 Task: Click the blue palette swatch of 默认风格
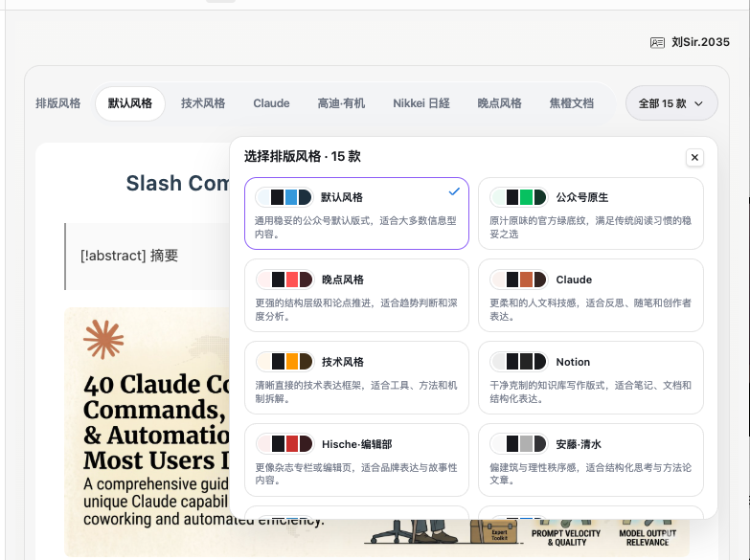[x=291, y=197]
